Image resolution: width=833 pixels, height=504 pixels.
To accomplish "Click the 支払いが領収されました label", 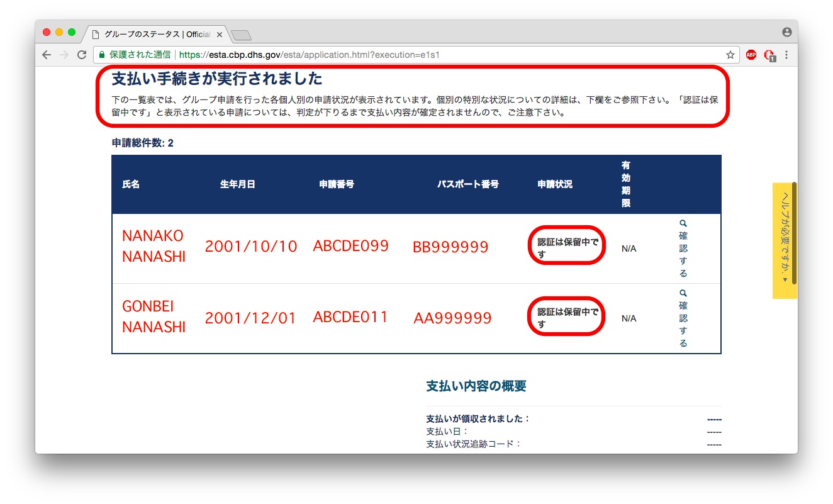I will 478,419.
